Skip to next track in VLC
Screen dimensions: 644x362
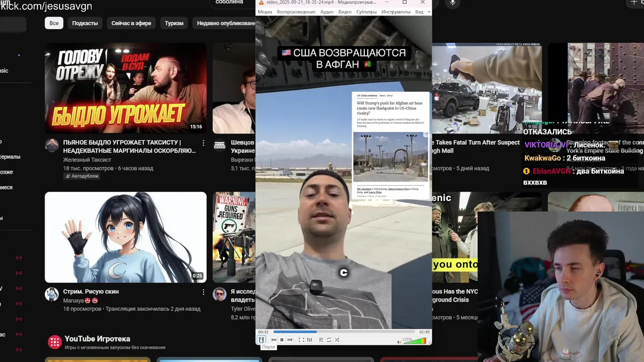(x=290, y=340)
